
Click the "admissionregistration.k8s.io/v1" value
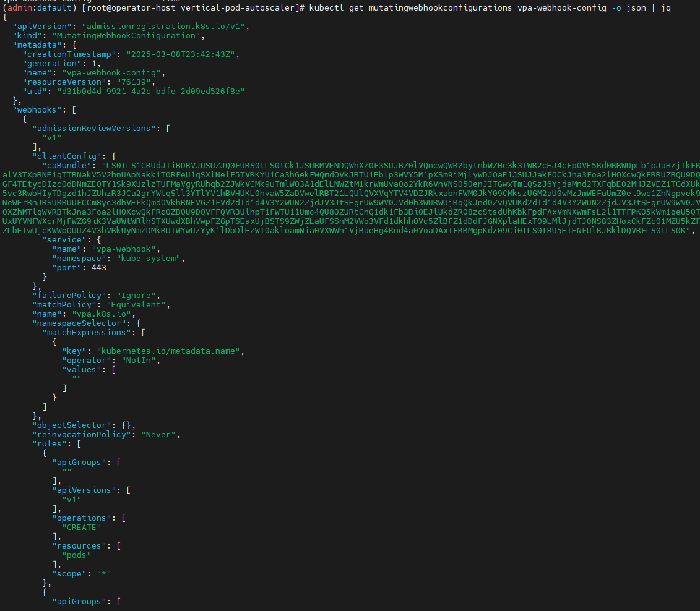point(163,27)
